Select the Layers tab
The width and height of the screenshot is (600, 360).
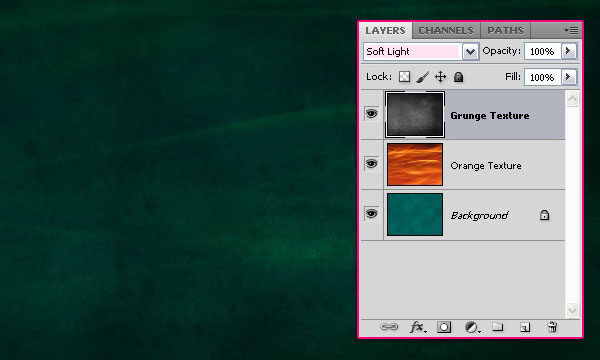click(385, 31)
